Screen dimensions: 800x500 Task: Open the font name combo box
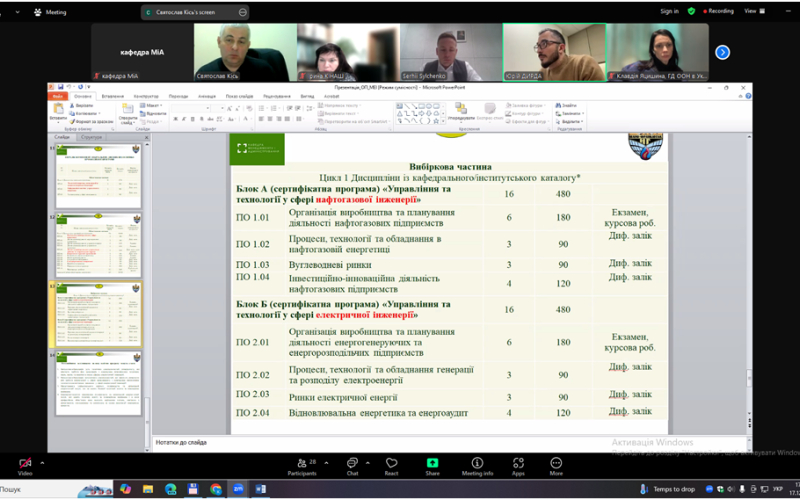(191, 108)
